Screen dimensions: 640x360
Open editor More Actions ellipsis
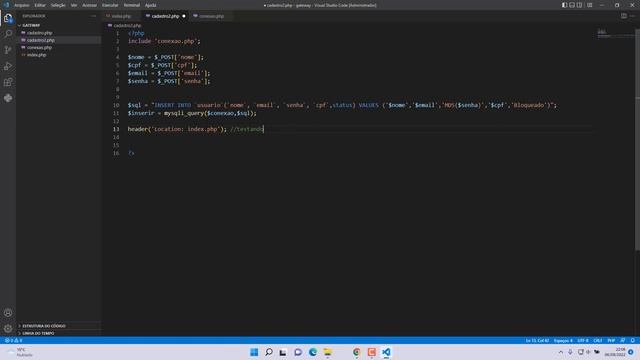632,16
